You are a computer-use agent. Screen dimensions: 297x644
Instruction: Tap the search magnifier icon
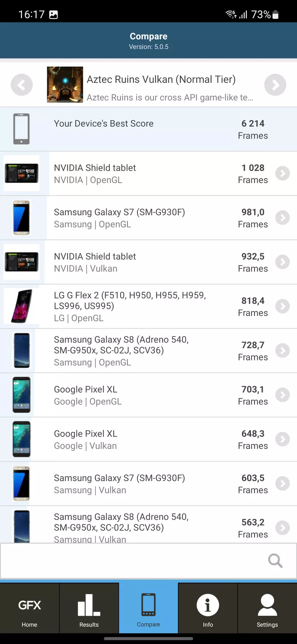(275, 561)
